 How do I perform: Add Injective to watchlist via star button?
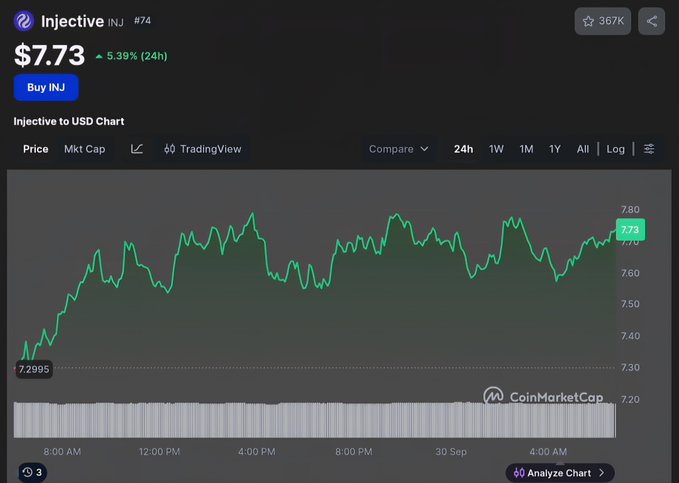coord(602,21)
